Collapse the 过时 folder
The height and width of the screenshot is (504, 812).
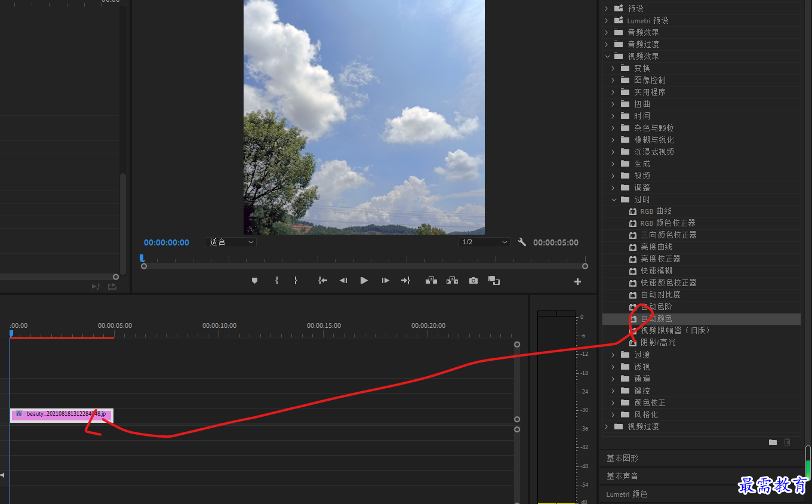pos(614,199)
